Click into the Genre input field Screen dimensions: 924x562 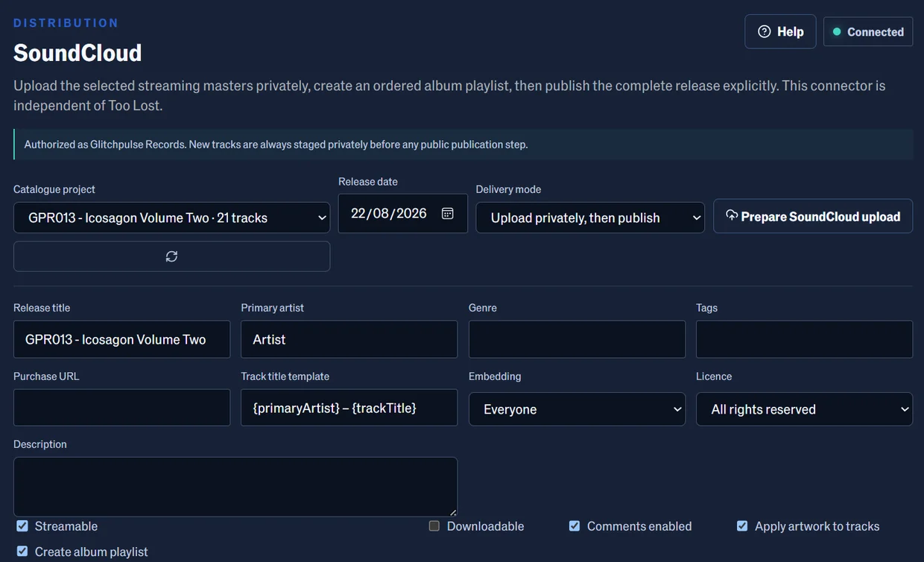577,339
